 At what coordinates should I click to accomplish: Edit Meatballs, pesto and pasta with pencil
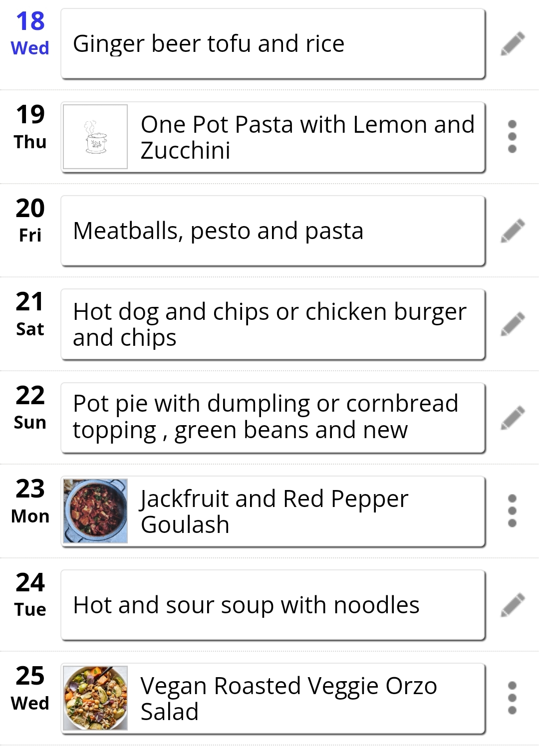click(x=513, y=231)
